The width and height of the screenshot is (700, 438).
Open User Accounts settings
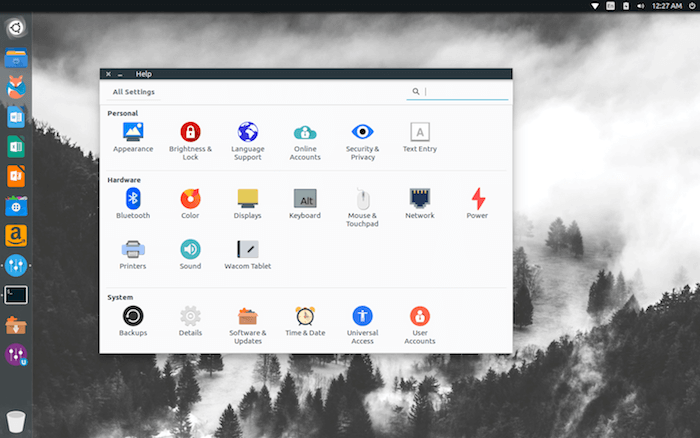pyautogui.click(x=420, y=325)
